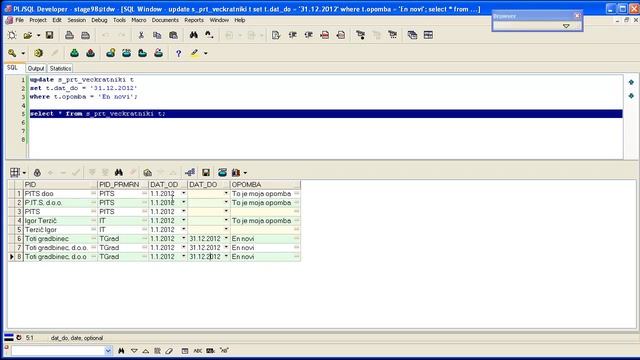Open the Tools menu
Screen dimensions: 640x360
[119, 20]
